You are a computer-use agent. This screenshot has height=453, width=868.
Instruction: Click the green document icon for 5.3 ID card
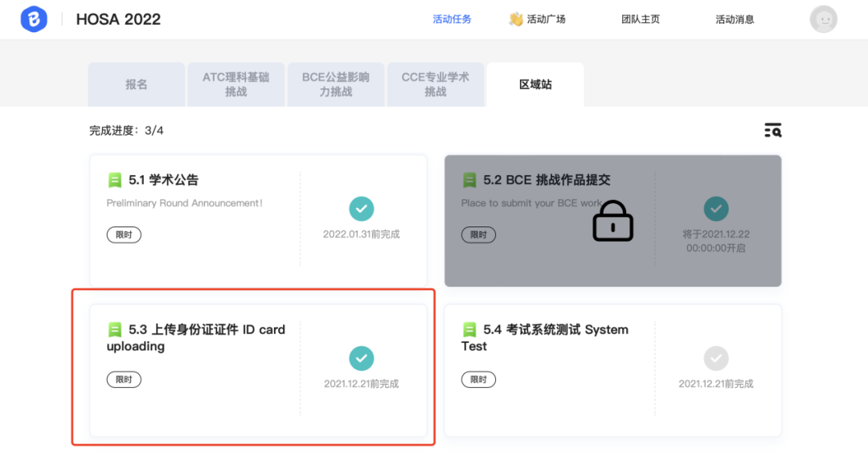(115, 330)
